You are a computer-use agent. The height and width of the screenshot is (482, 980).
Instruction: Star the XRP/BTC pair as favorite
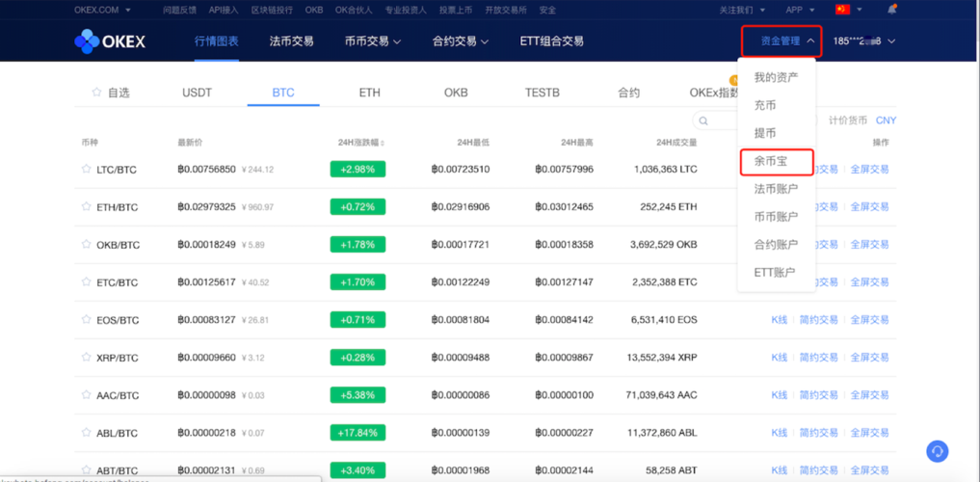[87, 357]
